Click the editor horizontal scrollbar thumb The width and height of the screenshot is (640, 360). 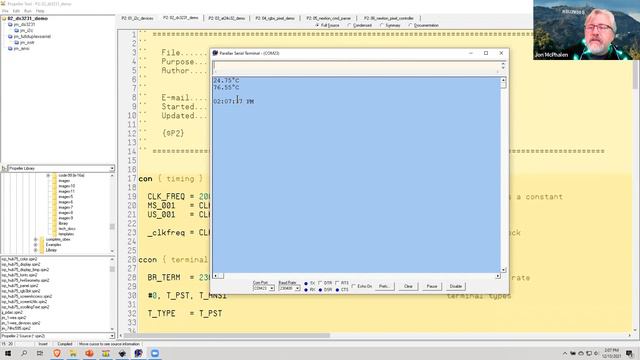(x=227, y=336)
